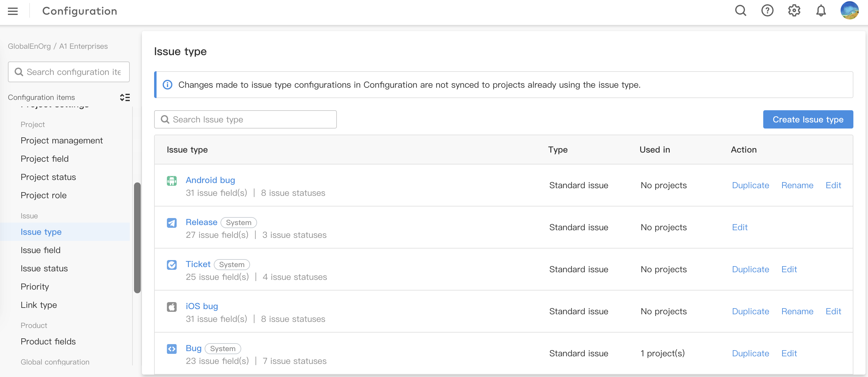Edit the Release issue type

click(739, 227)
